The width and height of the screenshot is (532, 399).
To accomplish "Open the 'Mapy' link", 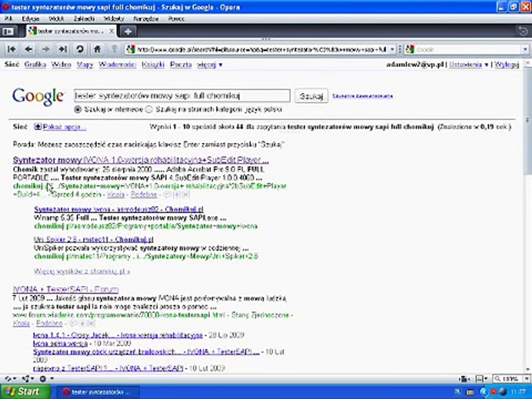I will tap(85, 65).
